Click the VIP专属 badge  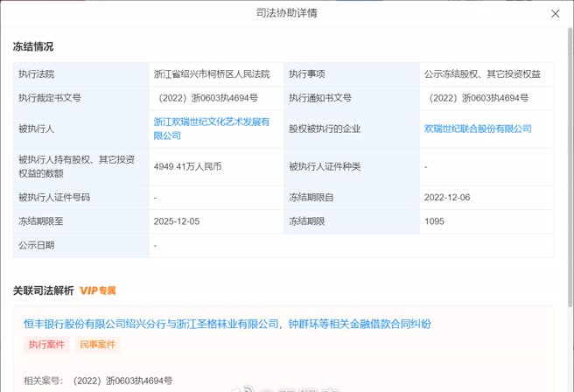tap(98, 290)
